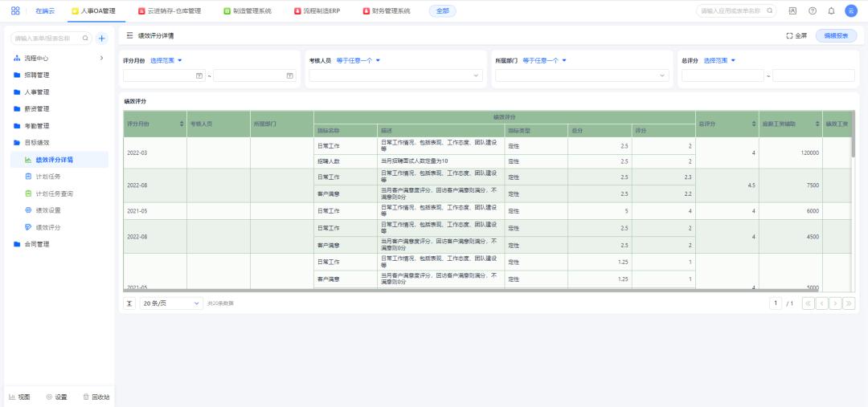Image resolution: width=868 pixels, height=407 pixels.
Task: Go to last page pagination arrow
Action: pos(850,303)
